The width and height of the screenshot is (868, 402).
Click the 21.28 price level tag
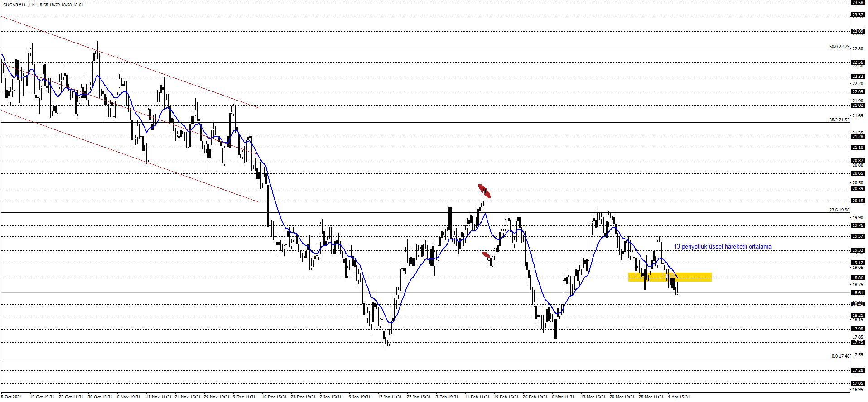tap(858, 136)
